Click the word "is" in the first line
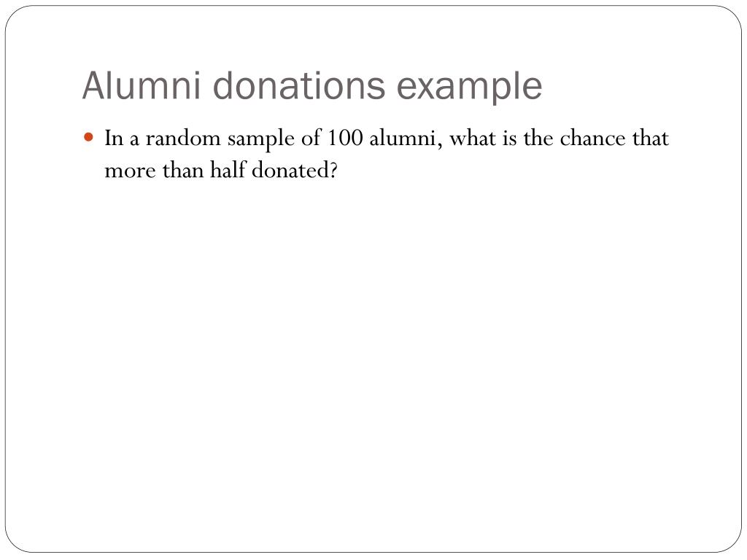The image size is (747, 560). point(509,139)
